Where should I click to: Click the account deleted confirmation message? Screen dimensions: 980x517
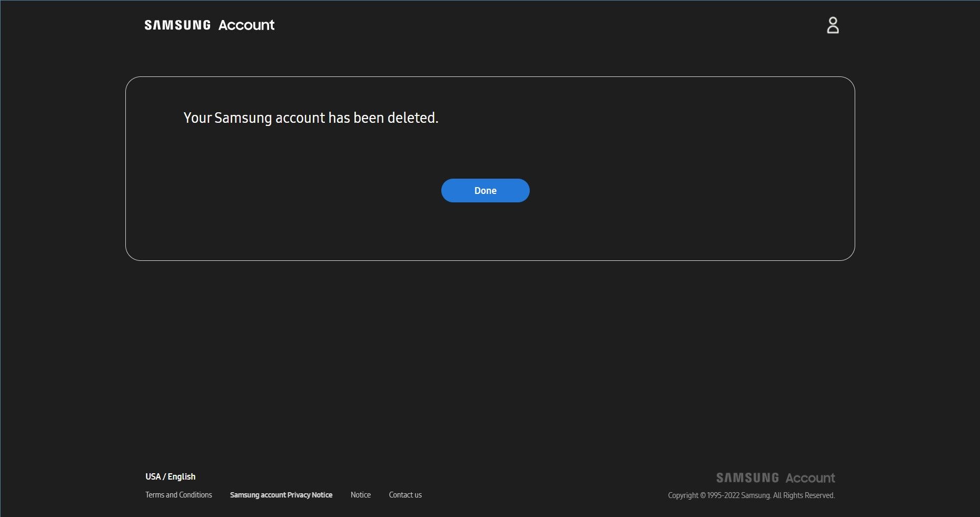pos(311,118)
